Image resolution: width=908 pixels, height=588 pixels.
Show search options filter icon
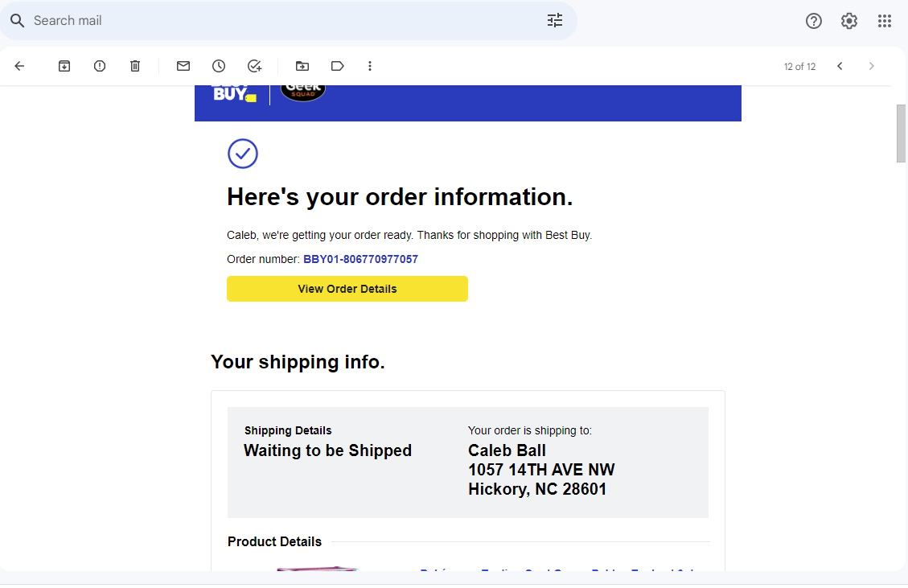click(x=555, y=21)
